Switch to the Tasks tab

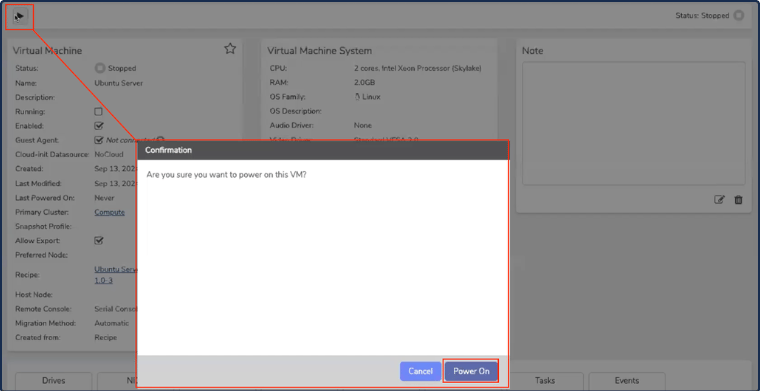pyautogui.click(x=545, y=381)
